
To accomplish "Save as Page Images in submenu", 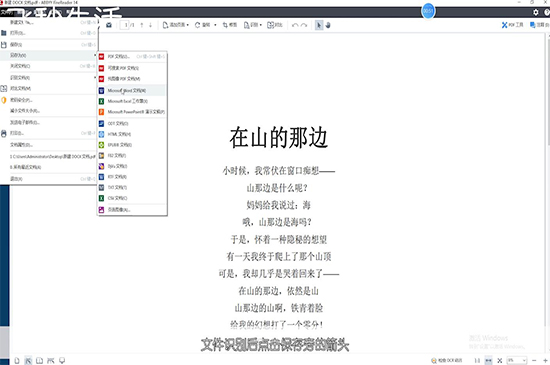I will click(x=132, y=210).
